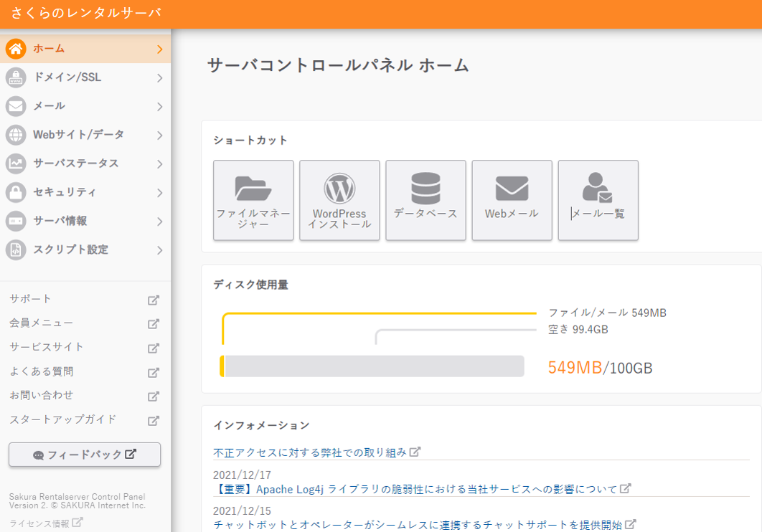The height and width of the screenshot is (532, 762).
Task: Open the ライセンス情報 link
Action: pyautogui.click(x=39, y=523)
